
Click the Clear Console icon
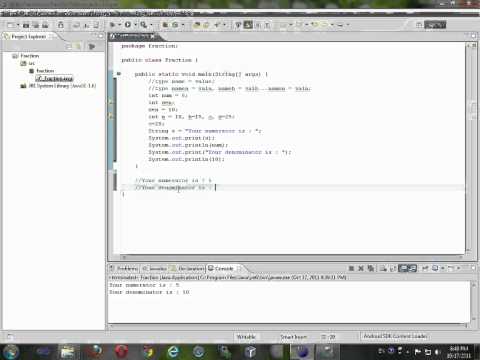pos(383,268)
